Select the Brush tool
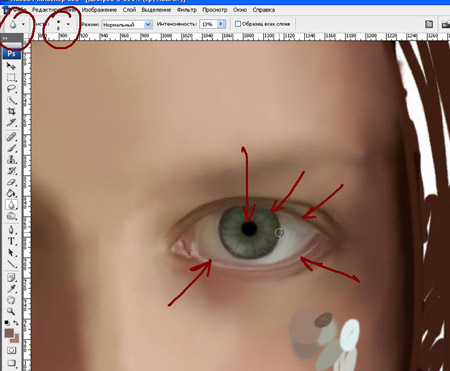 pyautogui.click(x=11, y=148)
